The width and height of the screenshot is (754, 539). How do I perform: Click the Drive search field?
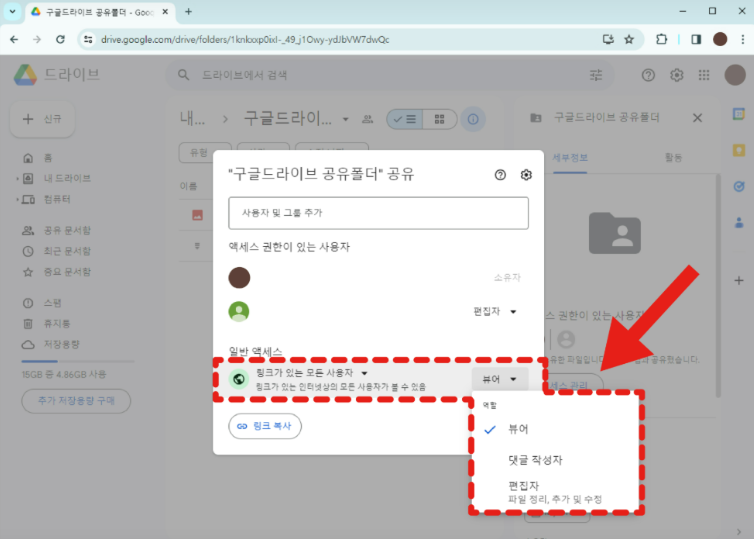390,75
